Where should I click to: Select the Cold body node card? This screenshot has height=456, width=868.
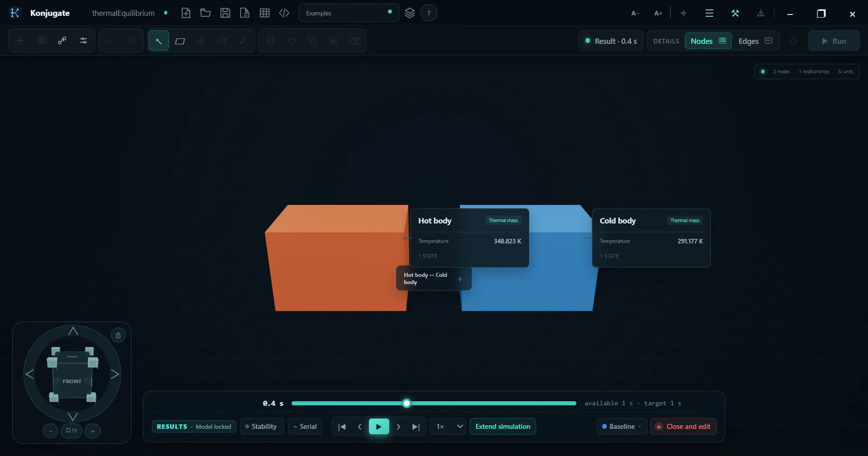[x=651, y=237]
